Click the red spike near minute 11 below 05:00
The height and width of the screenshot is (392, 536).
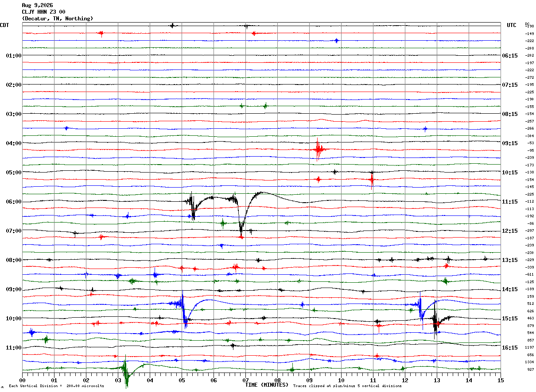pyautogui.click(x=372, y=180)
